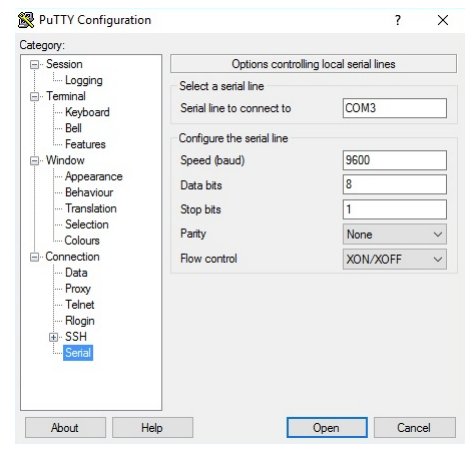Select the Selection category
Screen dimensions: 472x454
(x=87, y=224)
